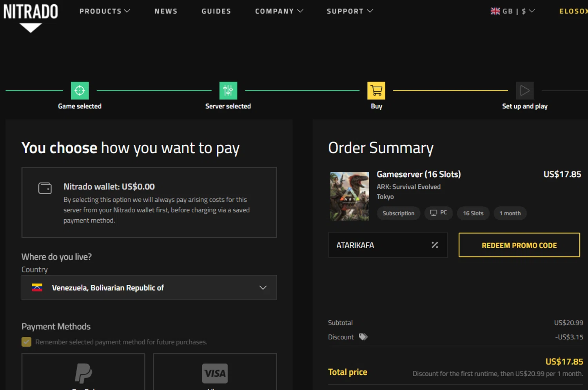The width and height of the screenshot is (588, 390).
Task: Expand the Products menu
Action: point(105,11)
